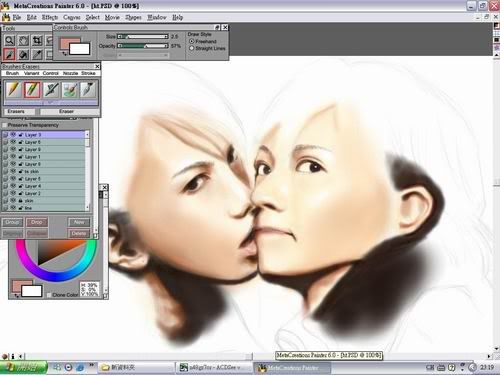
Task: Toggle the lock on the line layer
Action: [20, 208]
